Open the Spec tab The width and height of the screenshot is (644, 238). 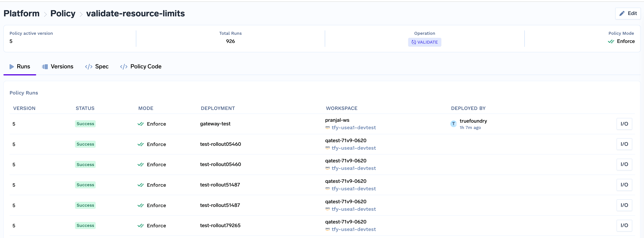point(97,66)
